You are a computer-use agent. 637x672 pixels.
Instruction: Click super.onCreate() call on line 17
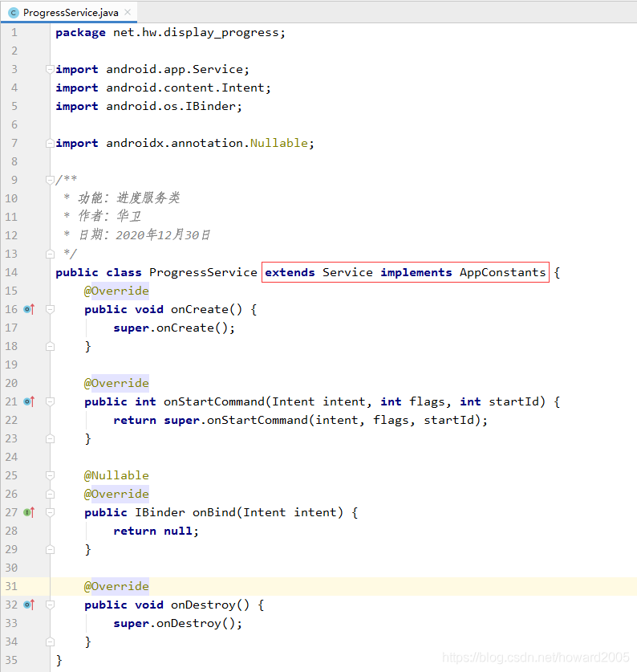pos(173,328)
